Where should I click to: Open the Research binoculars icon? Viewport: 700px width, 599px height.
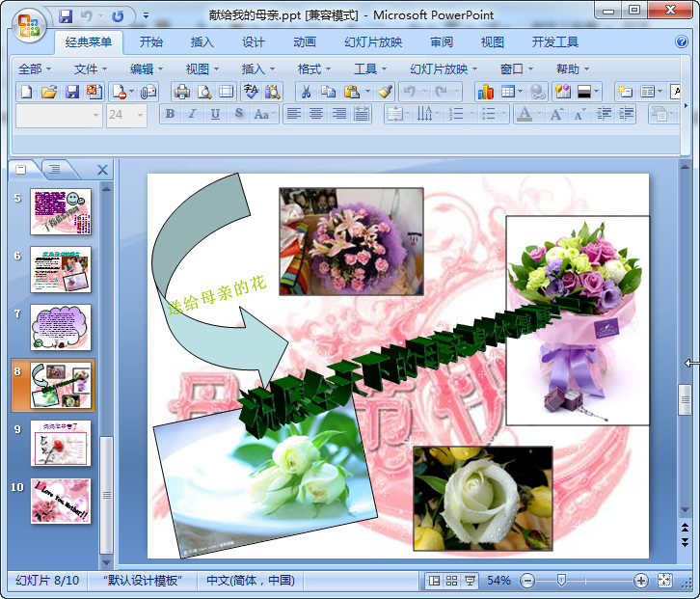(x=272, y=92)
